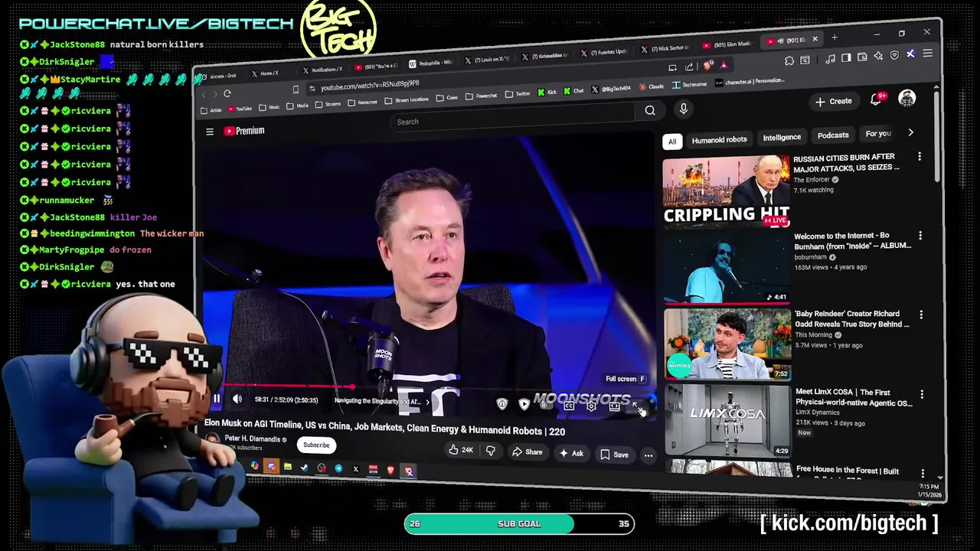The width and height of the screenshot is (980, 551).
Task: Open the 'Stream Locations' bookmark folder
Action: pyautogui.click(x=407, y=99)
